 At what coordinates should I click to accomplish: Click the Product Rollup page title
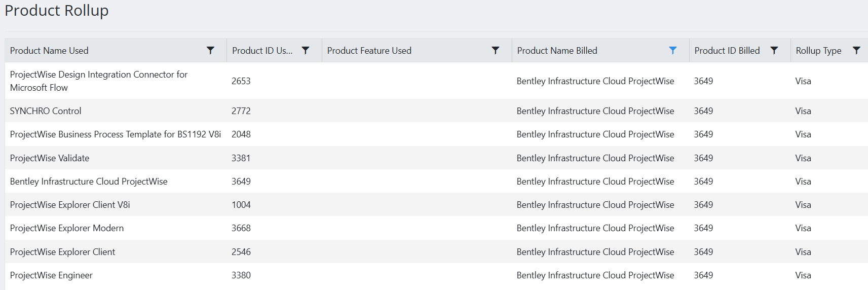click(57, 11)
